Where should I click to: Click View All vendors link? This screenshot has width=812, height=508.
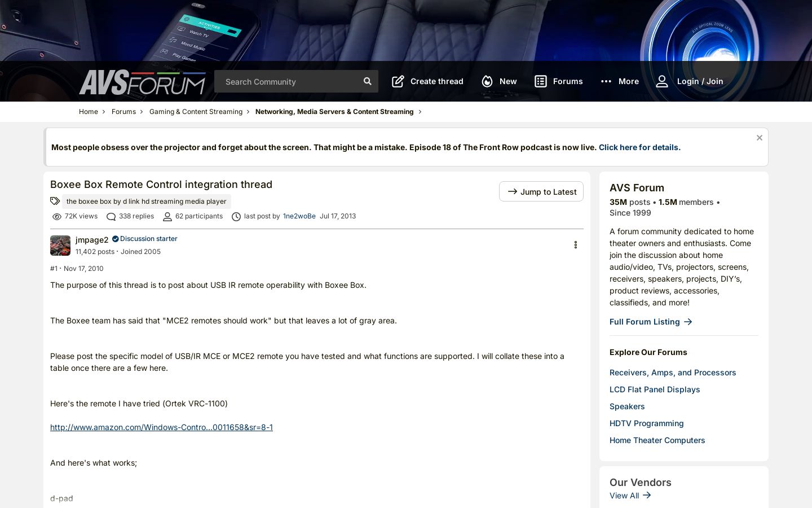pyautogui.click(x=630, y=496)
